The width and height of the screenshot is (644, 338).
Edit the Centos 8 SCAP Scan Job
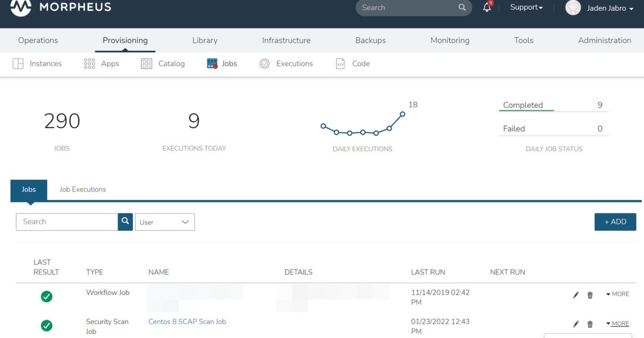(x=575, y=324)
